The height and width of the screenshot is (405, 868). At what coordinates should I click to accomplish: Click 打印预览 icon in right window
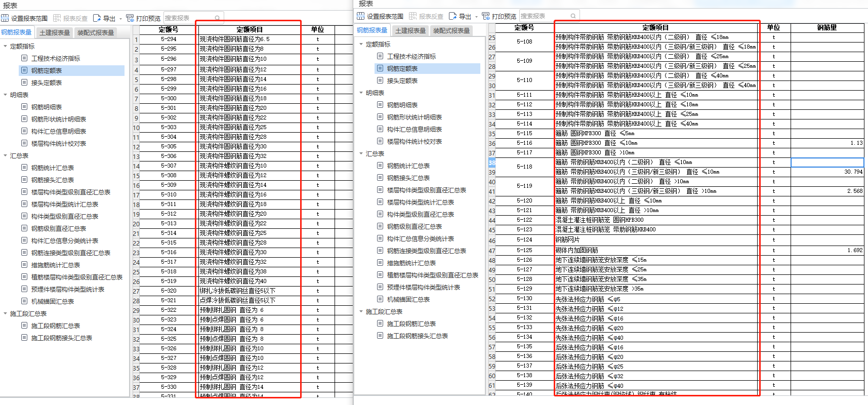(x=486, y=16)
